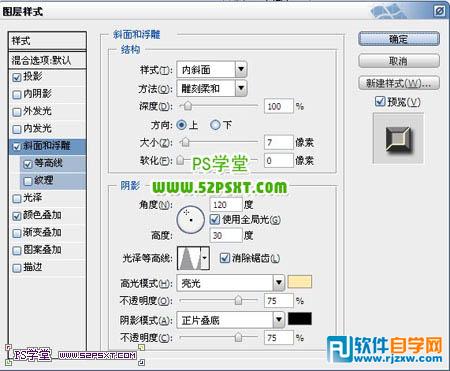450x371 pixels.
Task: Click the 深度(D) depth slider handle
Action: point(188,106)
